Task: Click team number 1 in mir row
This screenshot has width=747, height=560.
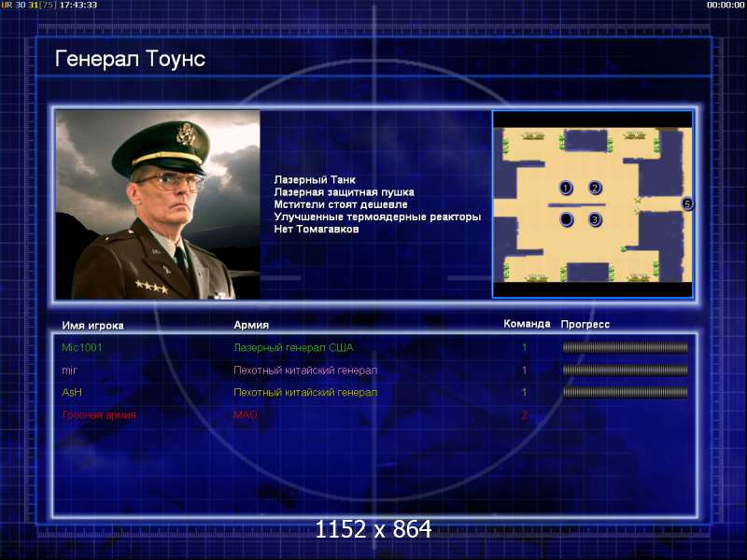Action: [x=525, y=370]
